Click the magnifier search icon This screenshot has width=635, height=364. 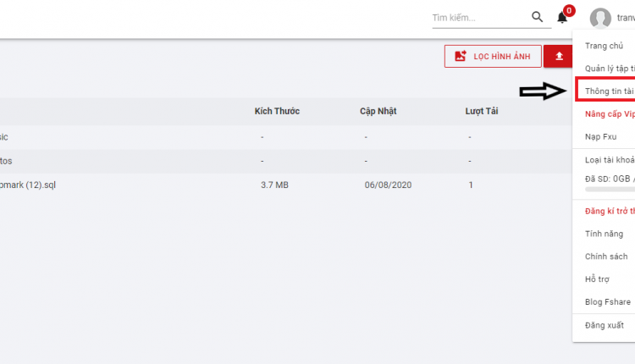pyautogui.click(x=537, y=17)
